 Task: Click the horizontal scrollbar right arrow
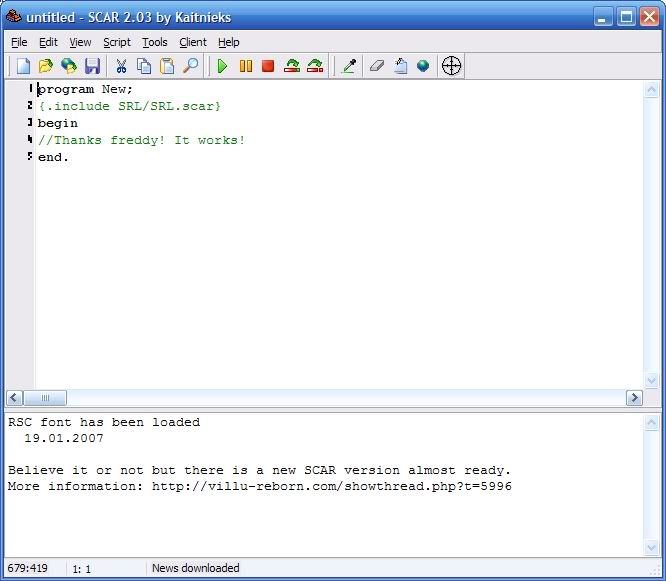coord(634,398)
